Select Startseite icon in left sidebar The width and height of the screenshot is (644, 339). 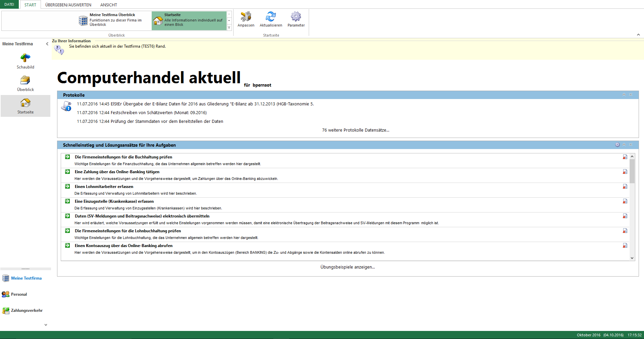click(26, 103)
